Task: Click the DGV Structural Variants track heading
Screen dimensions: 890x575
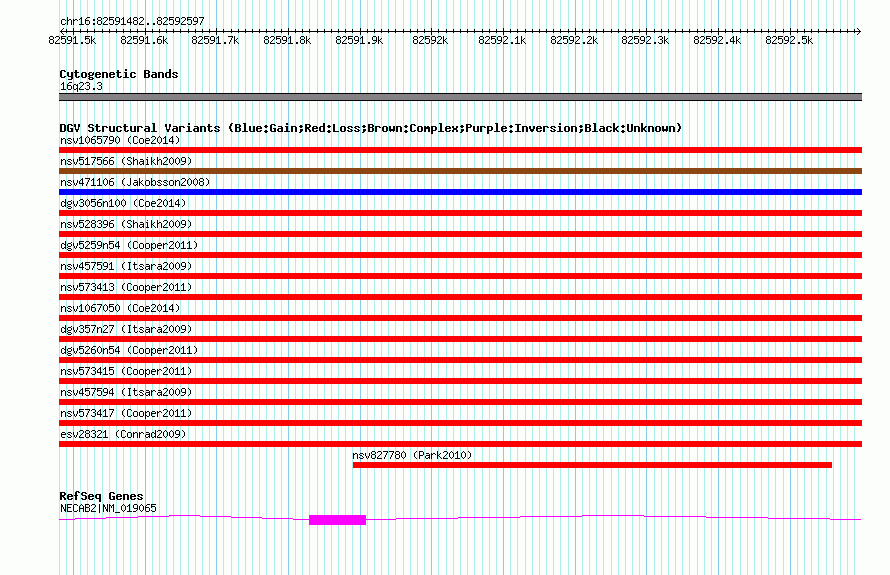Action: [x=370, y=128]
